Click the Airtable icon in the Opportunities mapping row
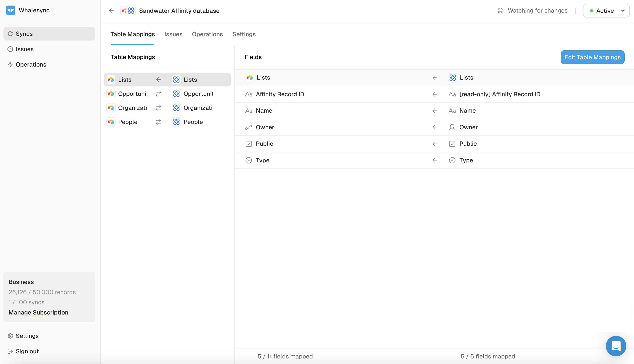The image size is (634, 364). tap(111, 94)
